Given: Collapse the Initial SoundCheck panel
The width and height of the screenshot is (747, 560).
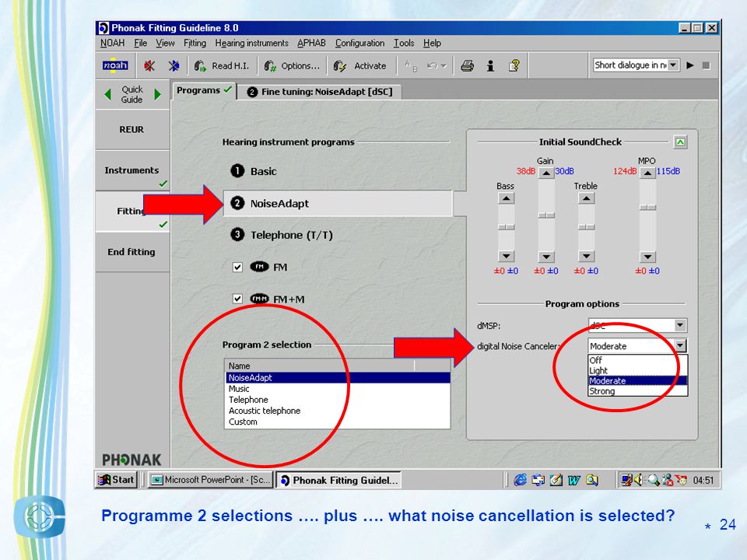Looking at the screenshot, I should 680,142.
